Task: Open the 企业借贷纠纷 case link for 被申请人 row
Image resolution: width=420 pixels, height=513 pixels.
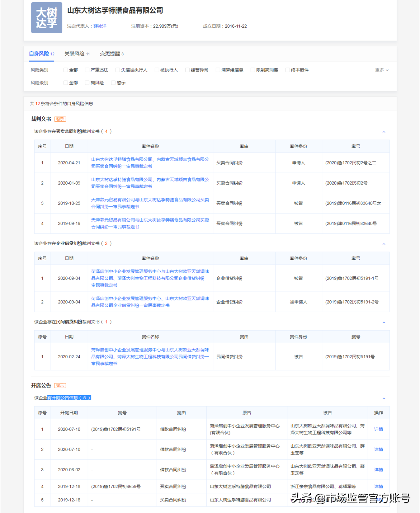Action: [150, 302]
